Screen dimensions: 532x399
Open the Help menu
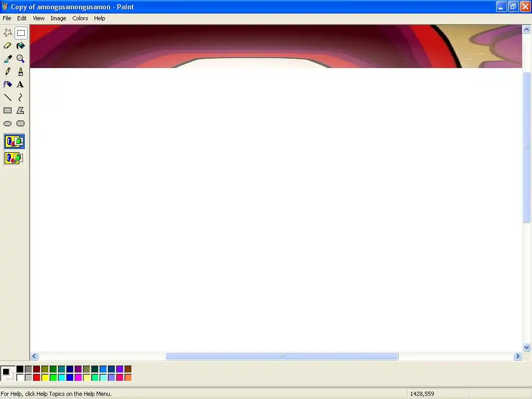99,18
